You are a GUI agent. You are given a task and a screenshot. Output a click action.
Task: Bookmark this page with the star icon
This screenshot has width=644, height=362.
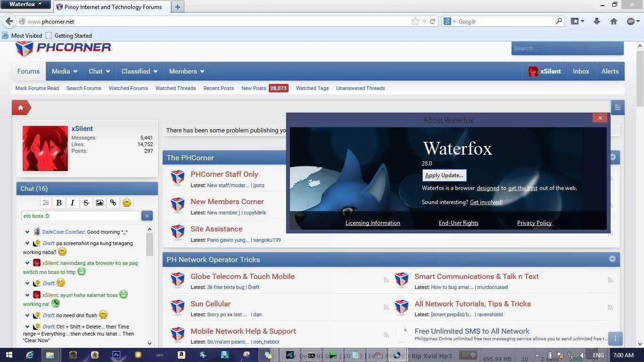point(415,21)
